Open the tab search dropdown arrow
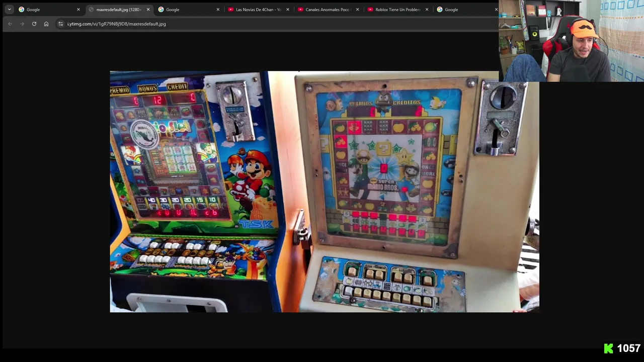This screenshot has width=644, height=362. click(x=9, y=10)
